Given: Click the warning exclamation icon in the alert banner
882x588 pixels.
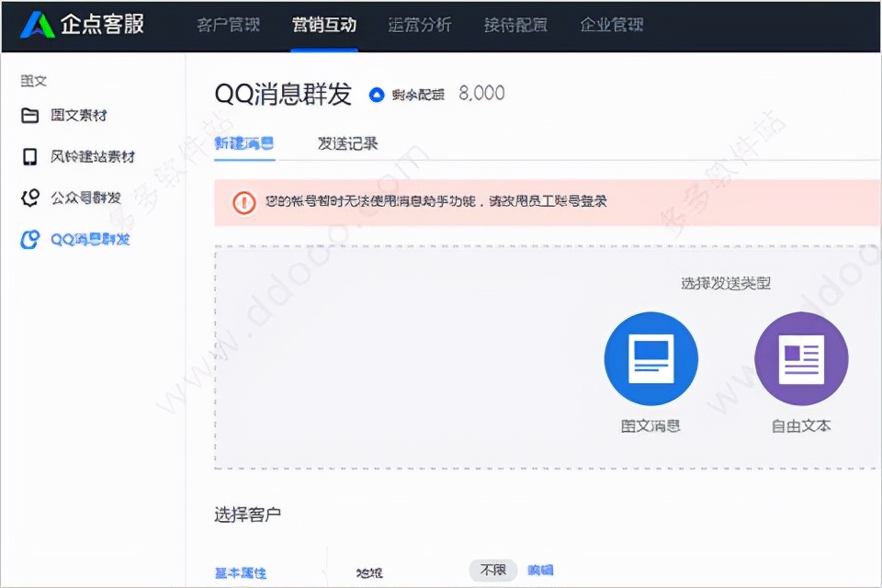Looking at the screenshot, I should tap(243, 203).
